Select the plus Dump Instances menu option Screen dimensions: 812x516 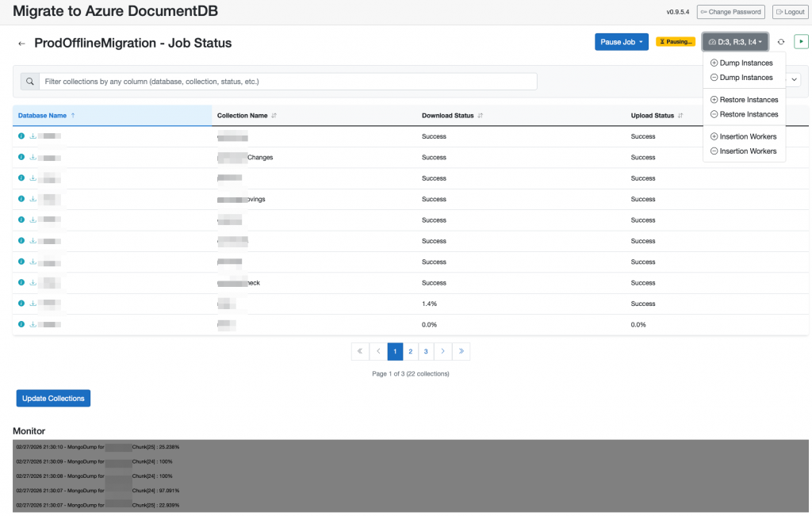pos(741,63)
